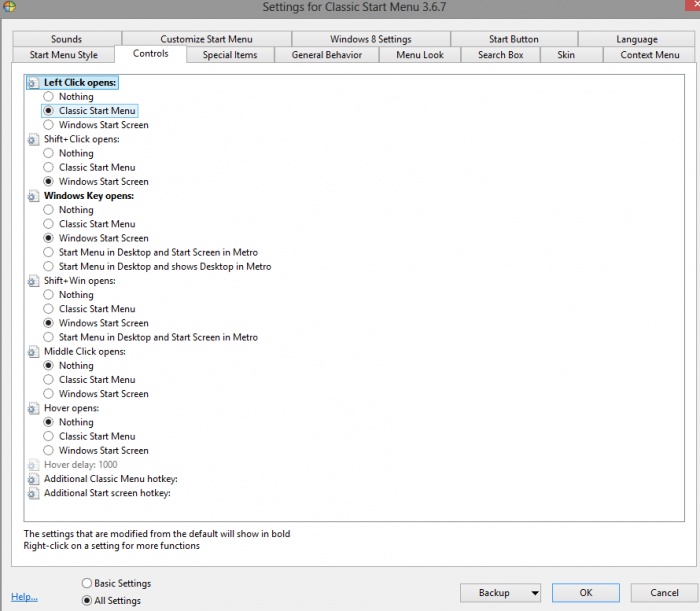Switch to the Search Box tab

click(x=500, y=55)
